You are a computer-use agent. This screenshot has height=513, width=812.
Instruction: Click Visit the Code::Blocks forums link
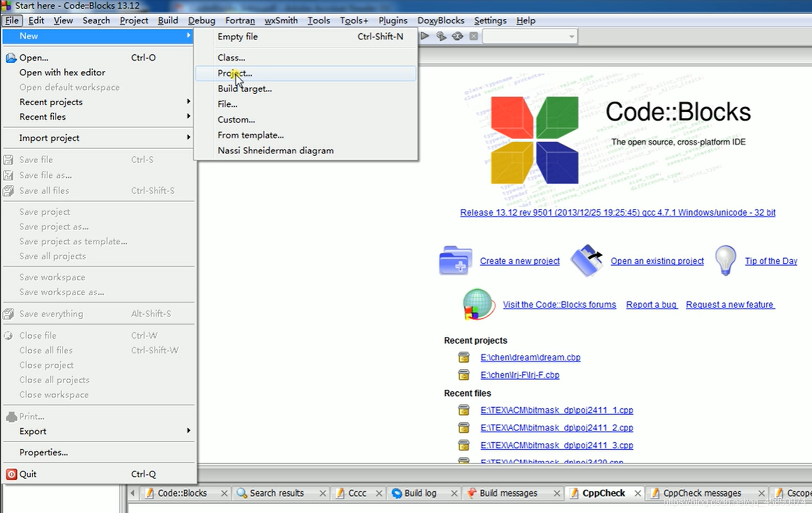coord(559,305)
